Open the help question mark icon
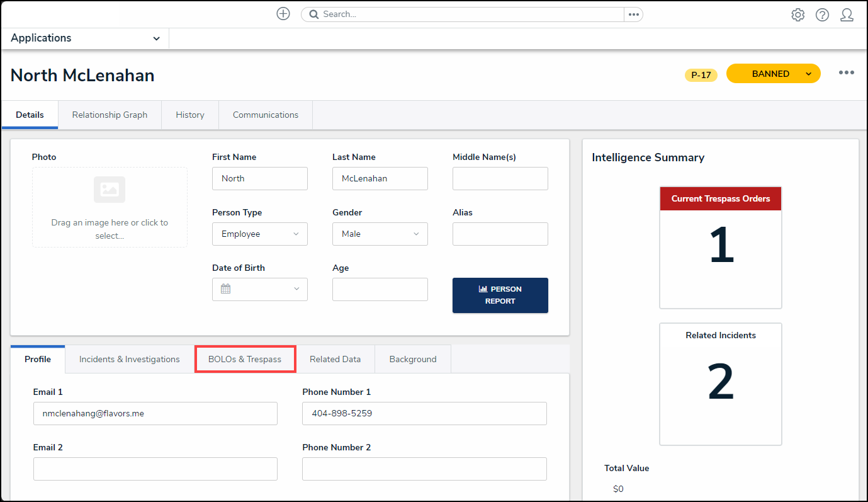The width and height of the screenshot is (868, 502). [x=822, y=15]
